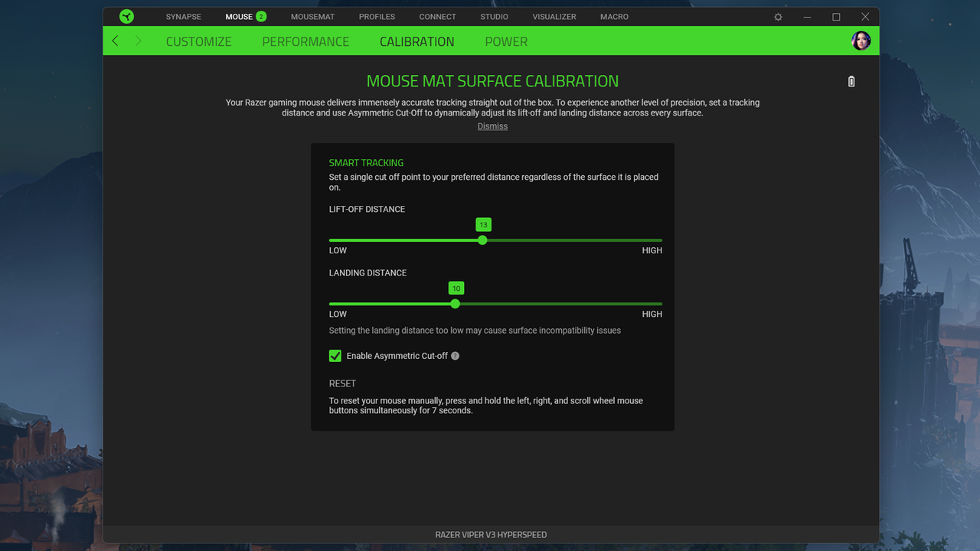Close the Razer Synapse window
The image size is (980, 551).
[x=865, y=17]
